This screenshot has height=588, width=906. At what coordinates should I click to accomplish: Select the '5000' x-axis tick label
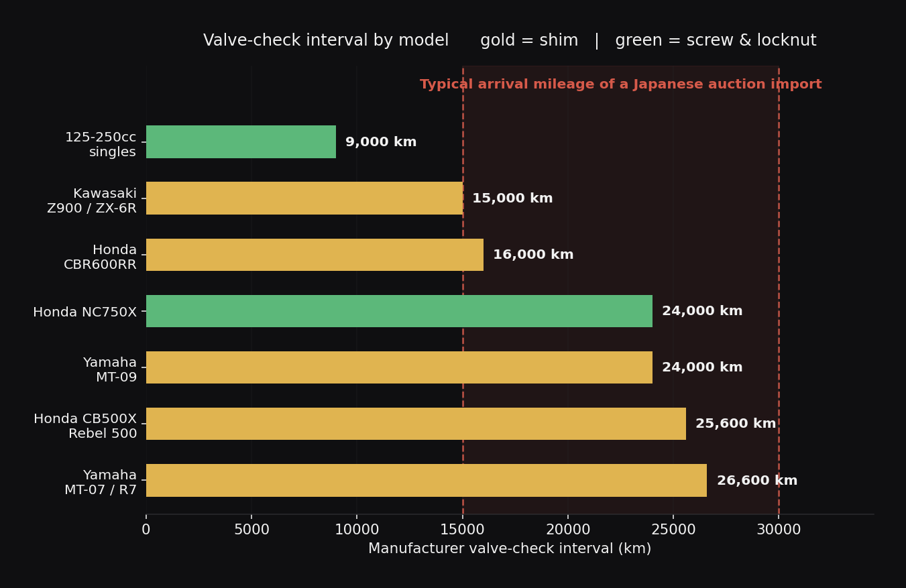click(x=251, y=530)
